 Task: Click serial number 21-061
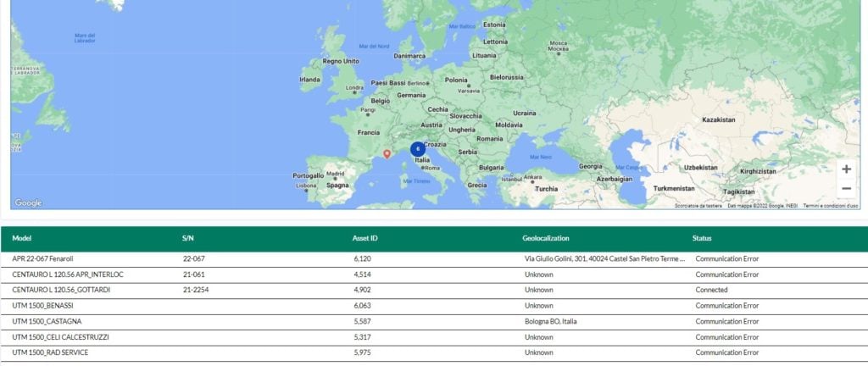(194, 274)
